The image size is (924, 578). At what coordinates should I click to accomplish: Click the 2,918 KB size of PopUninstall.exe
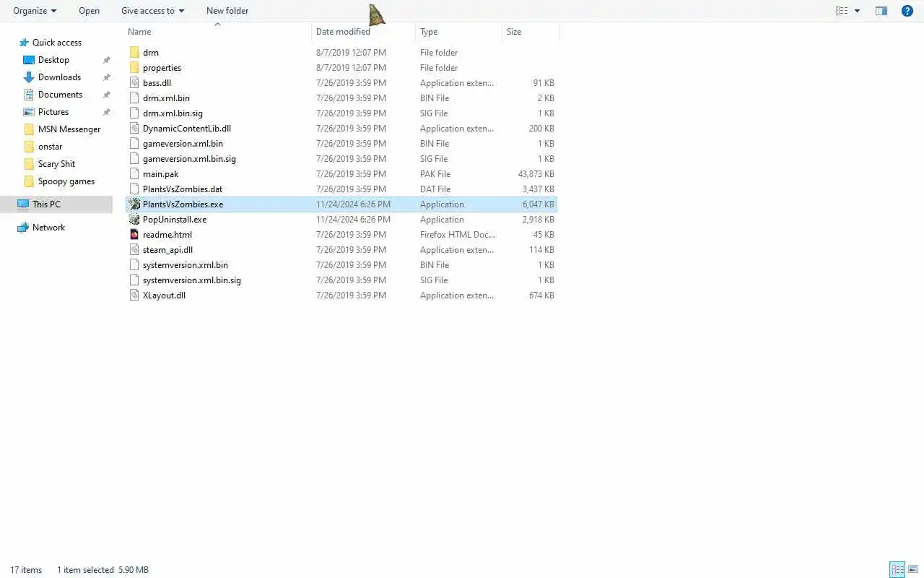539,220
